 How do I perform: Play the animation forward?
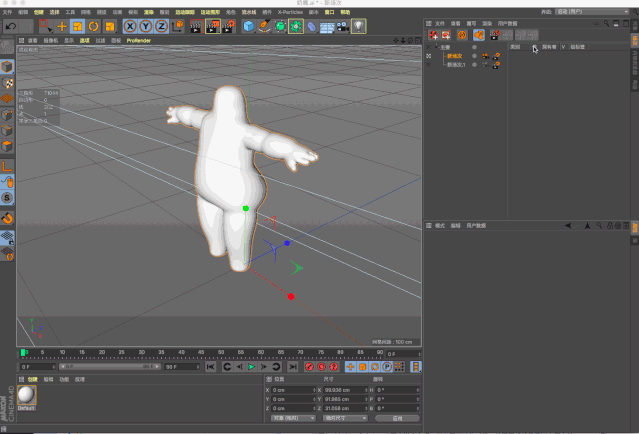pyautogui.click(x=251, y=367)
